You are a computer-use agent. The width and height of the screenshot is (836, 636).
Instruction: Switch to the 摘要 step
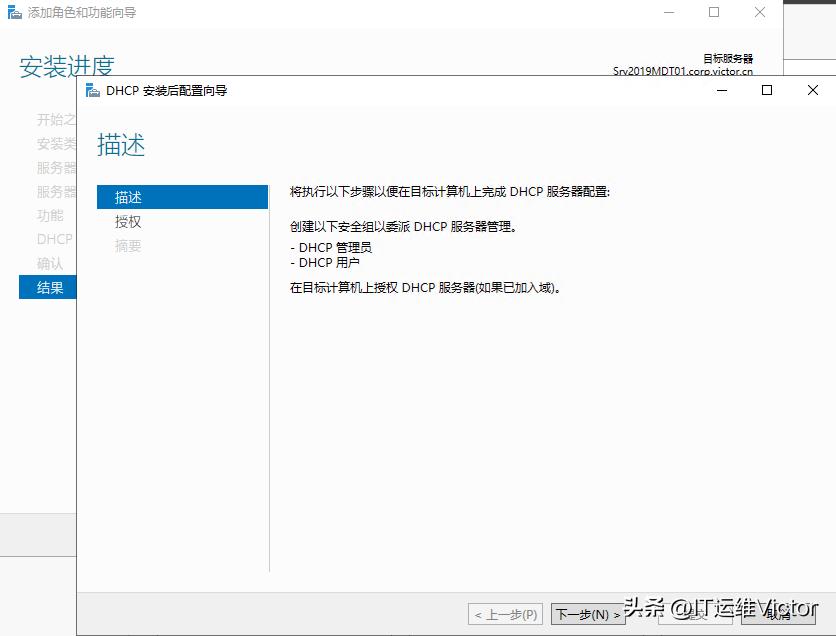point(127,246)
